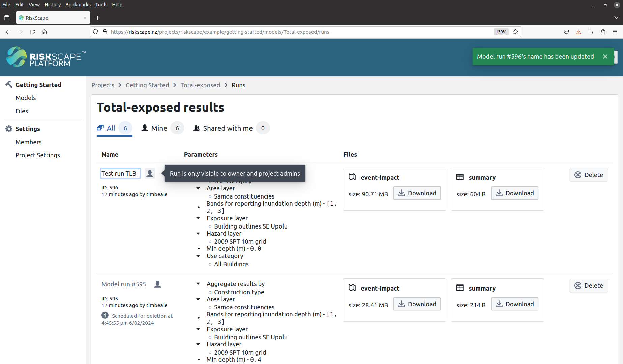Click the person icon next to Model run #595
623x364 pixels.
pyautogui.click(x=157, y=284)
